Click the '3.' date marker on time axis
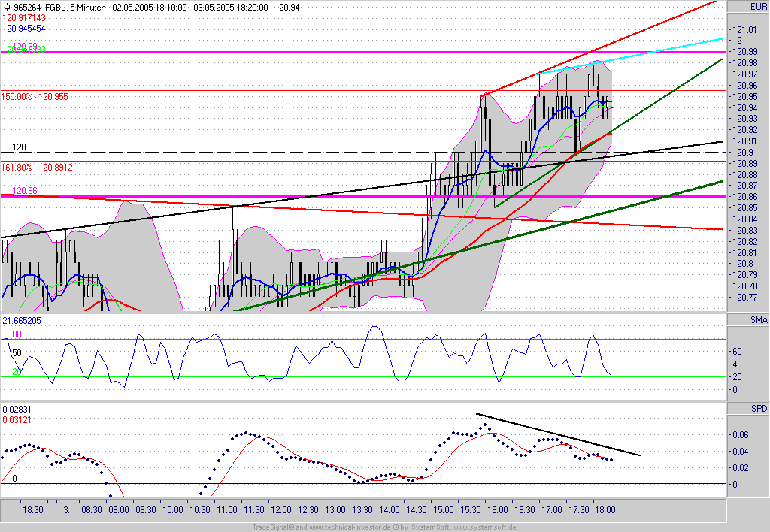Image resolution: width=770 pixels, height=532 pixels. pos(67,510)
